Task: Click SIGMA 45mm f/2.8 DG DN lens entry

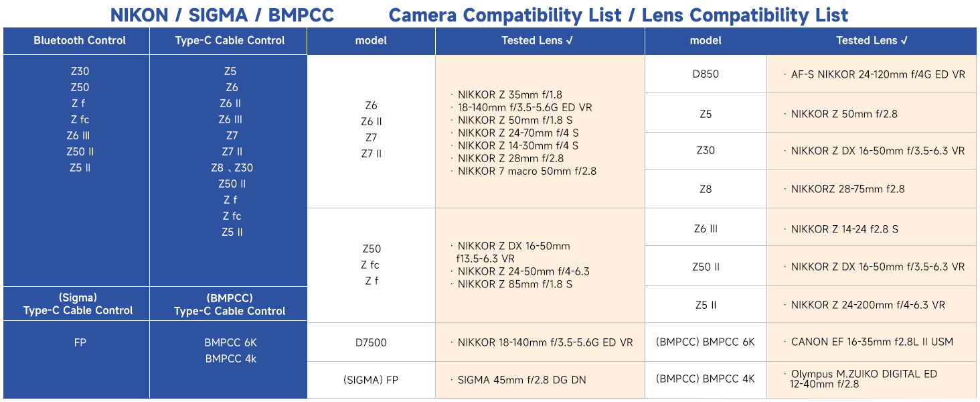Action: point(521,380)
